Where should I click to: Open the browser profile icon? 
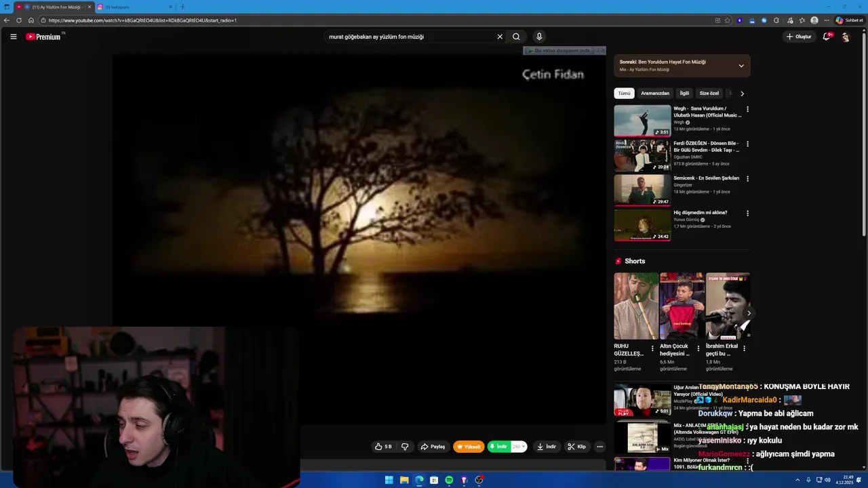tap(814, 20)
